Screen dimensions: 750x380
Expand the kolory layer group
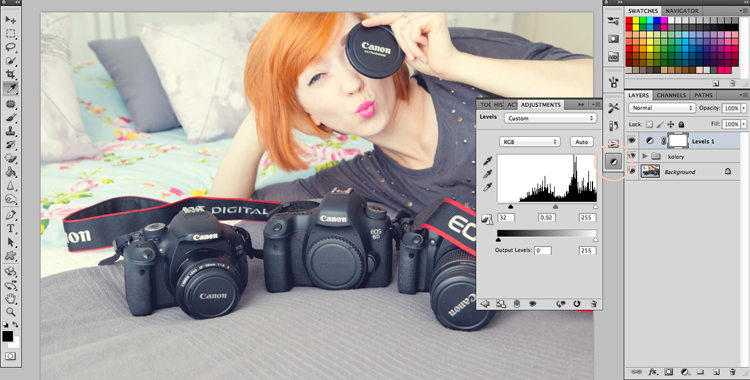[x=645, y=156]
